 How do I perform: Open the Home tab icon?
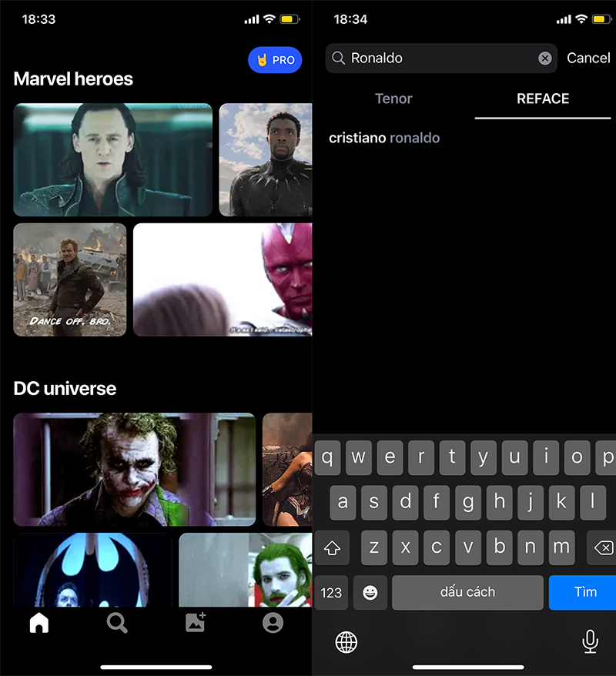pyautogui.click(x=38, y=623)
